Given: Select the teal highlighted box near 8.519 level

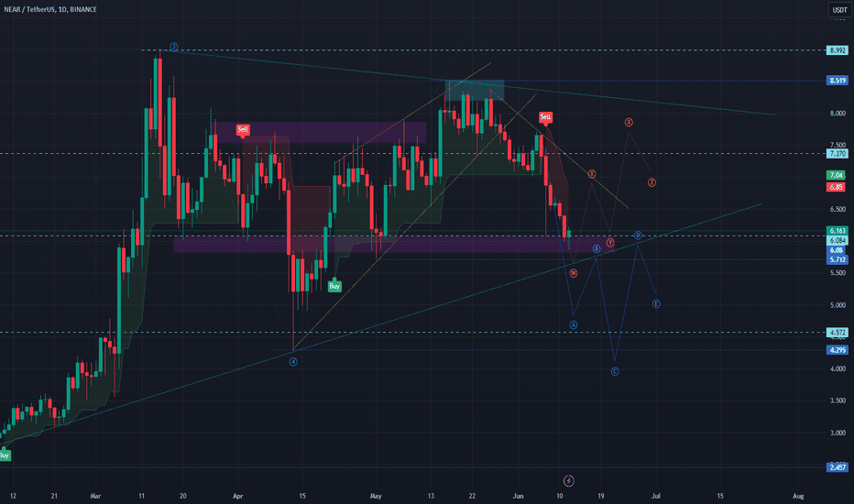Looking at the screenshot, I should [x=476, y=90].
